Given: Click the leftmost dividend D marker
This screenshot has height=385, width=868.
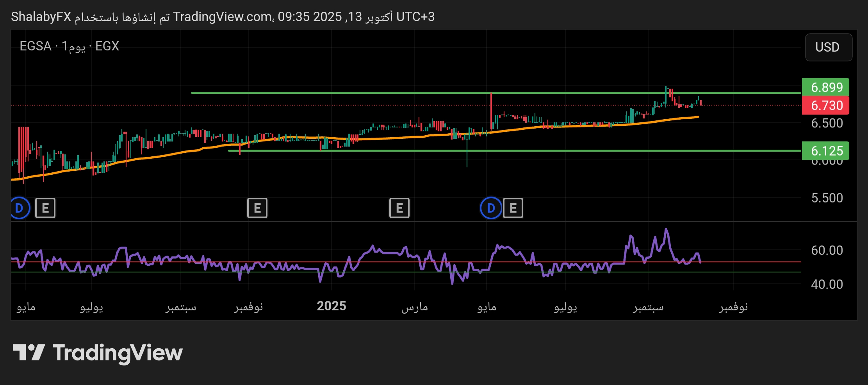Looking at the screenshot, I should pos(20,208).
